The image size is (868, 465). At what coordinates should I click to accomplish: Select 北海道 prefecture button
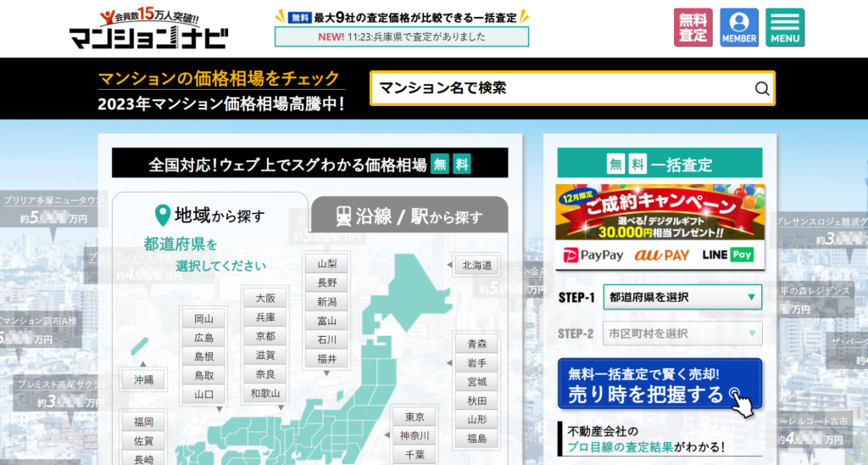[476, 265]
